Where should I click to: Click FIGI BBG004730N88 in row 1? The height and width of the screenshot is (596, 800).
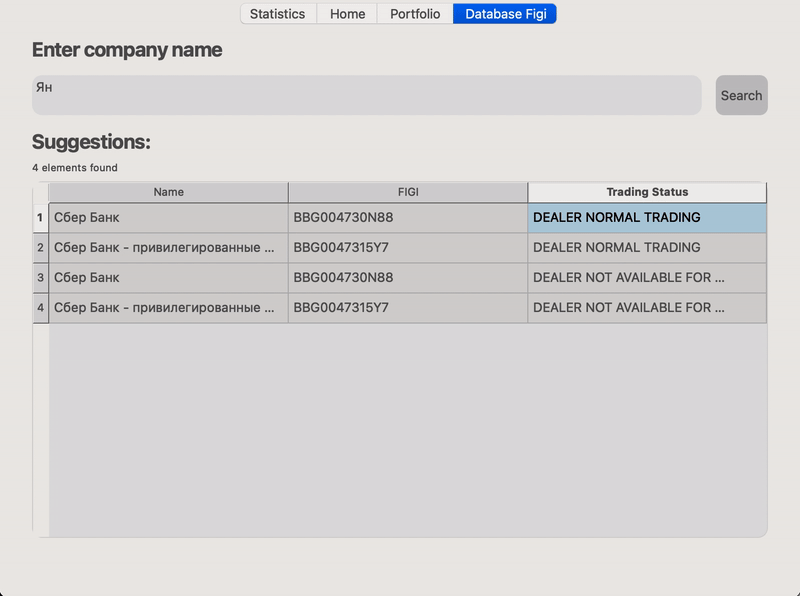pos(408,218)
